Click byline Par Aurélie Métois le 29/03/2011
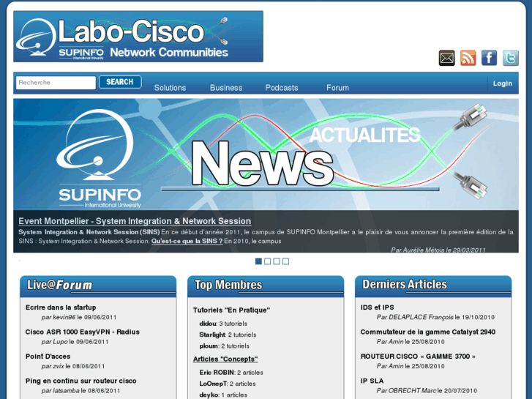Image resolution: width=532 pixels, height=399 pixels. (438, 250)
